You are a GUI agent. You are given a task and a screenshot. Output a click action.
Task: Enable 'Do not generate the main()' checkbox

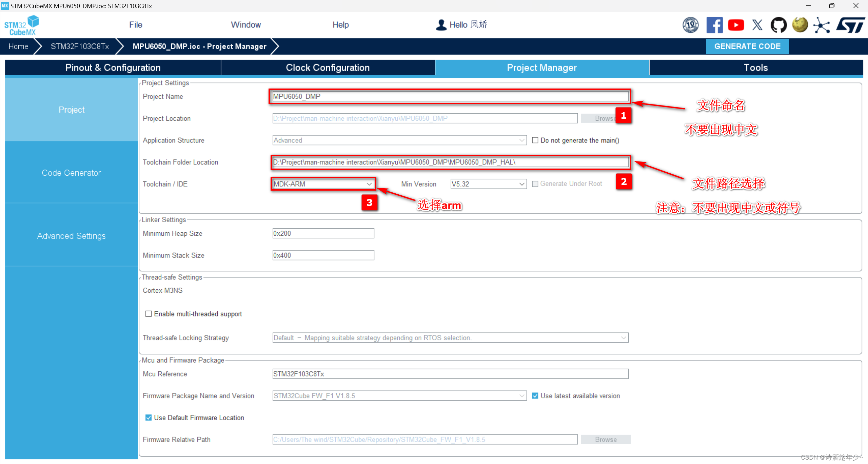(535, 140)
